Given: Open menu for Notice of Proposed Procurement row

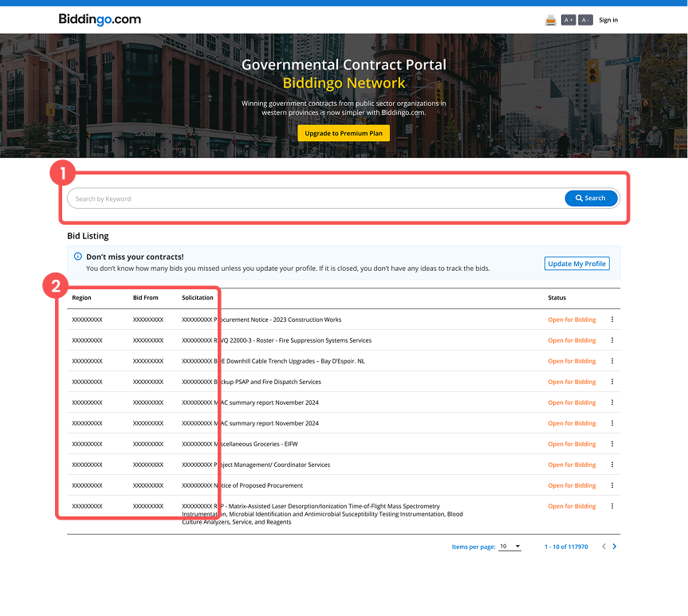Looking at the screenshot, I should click(x=612, y=485).
